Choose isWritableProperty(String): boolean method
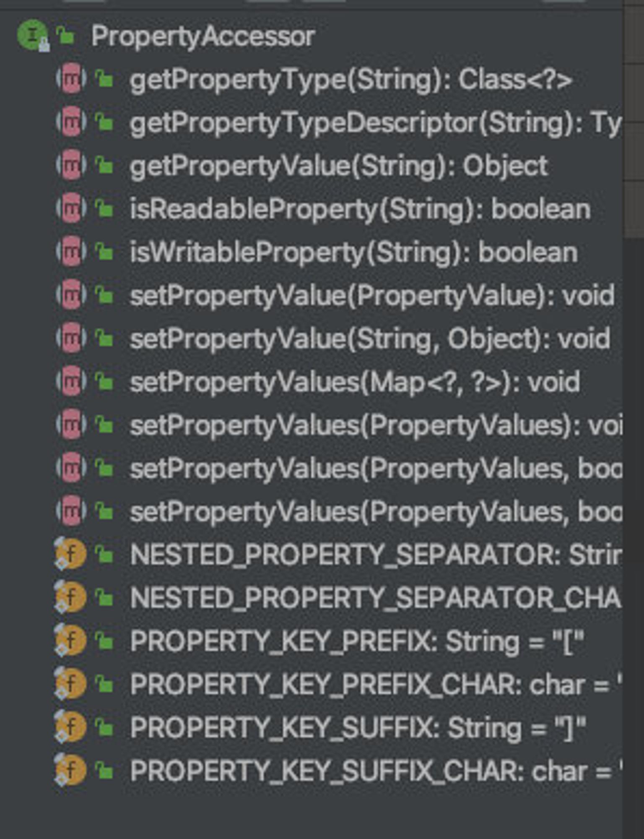644x839 pixels. pos(354,253)
